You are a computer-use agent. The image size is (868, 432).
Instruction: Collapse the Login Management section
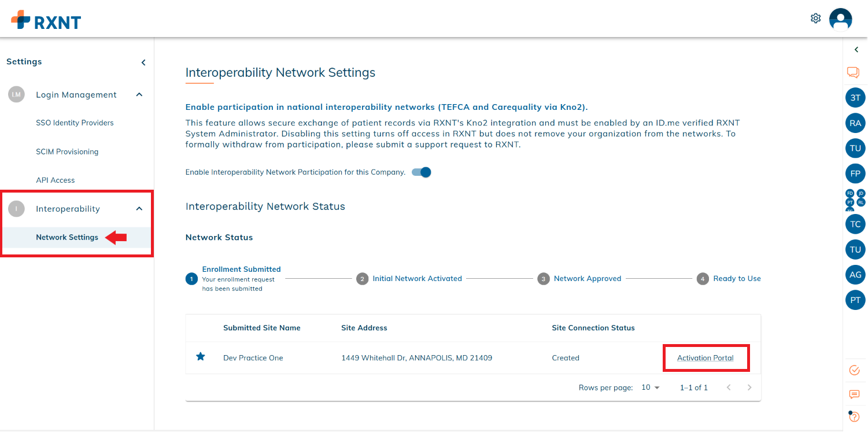(x=139, y=95)
